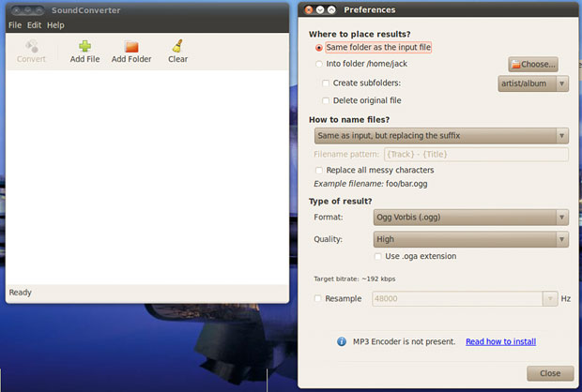Click the Target bitrate ~192 kbps text
The width and height of the screenshot is (582, 392).
355,279
